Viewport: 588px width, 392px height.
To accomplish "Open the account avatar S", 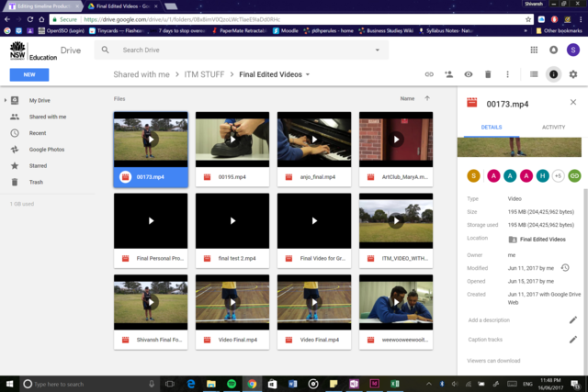I will pos(573,50).
